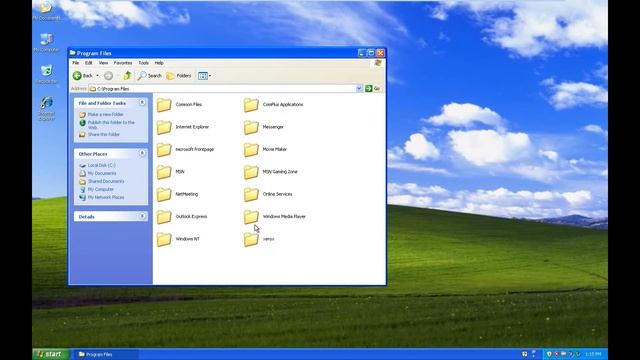Select the Movie Maker folder icon
This screenshot has width=640, height=360.
click(x=251, y=150)
